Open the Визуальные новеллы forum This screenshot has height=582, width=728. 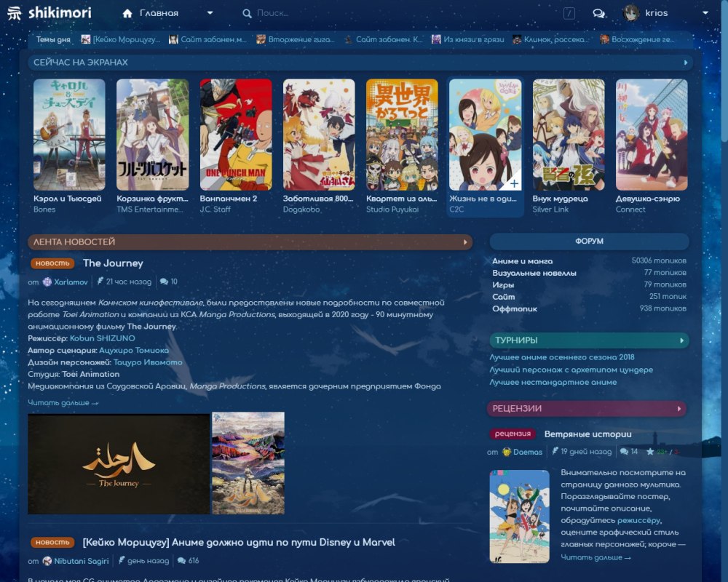(x=534, y=273)
